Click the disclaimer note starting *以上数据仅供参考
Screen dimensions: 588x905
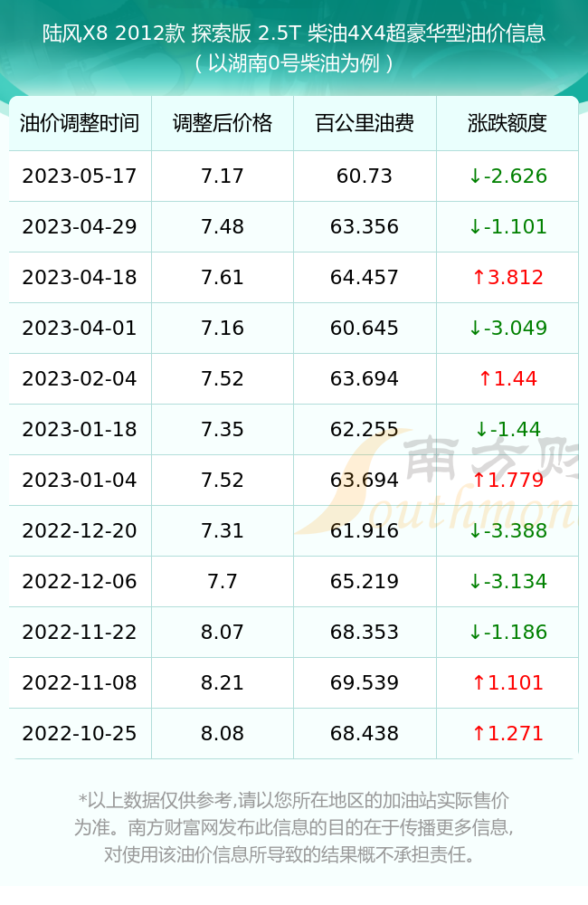(x=294, y=828)
